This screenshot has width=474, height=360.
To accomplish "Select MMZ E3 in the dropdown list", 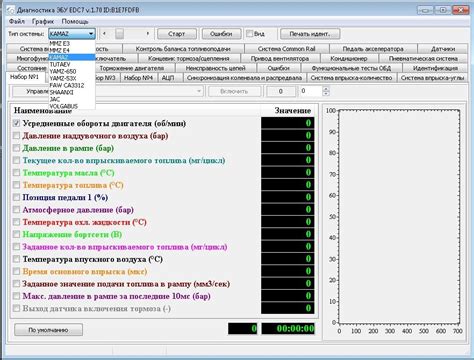I will click(x=72, y=43).
